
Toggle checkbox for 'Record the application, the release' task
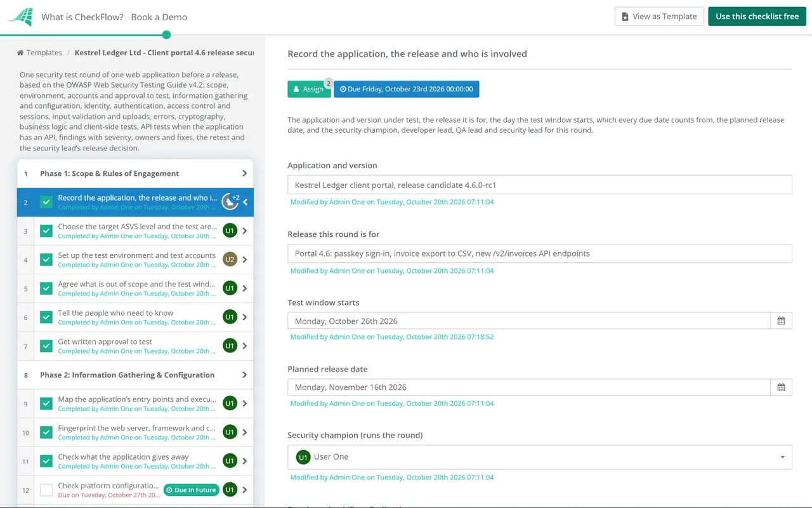46,202
